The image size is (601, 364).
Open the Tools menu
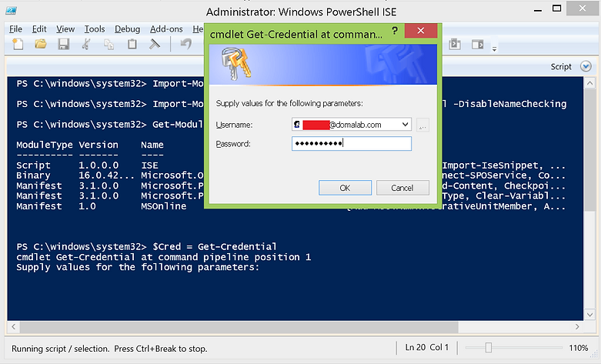(95, 29)
